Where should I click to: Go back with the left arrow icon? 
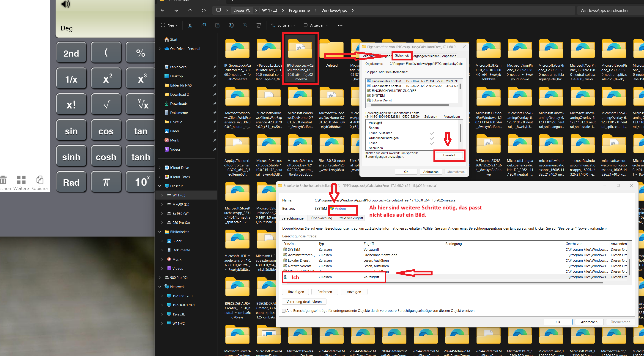click(x=162, y=10)
